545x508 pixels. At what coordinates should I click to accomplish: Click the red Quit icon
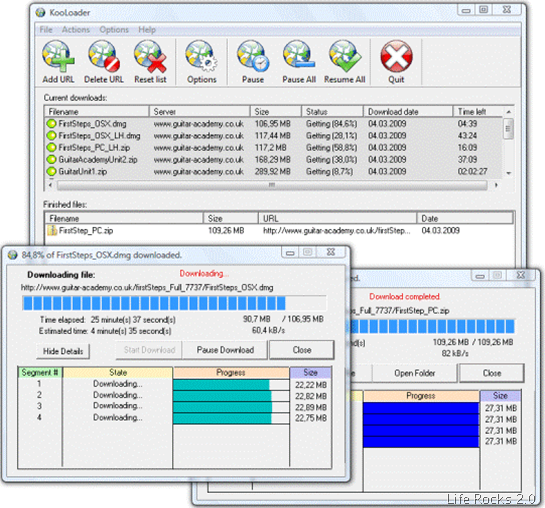tap(396, 62)
